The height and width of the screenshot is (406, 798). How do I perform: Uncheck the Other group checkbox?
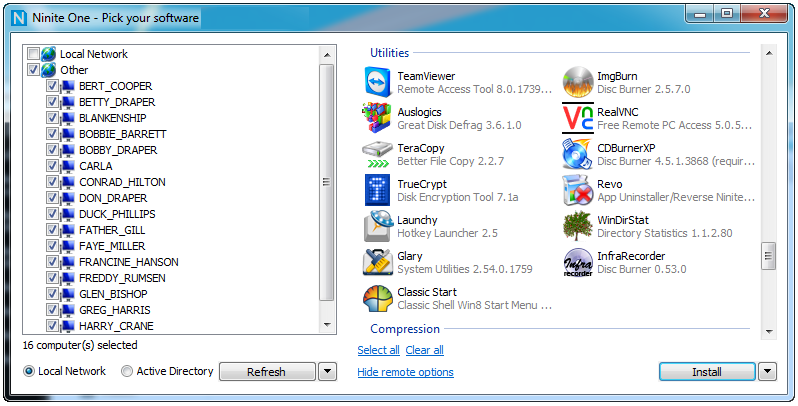click(x=34, y=70)
